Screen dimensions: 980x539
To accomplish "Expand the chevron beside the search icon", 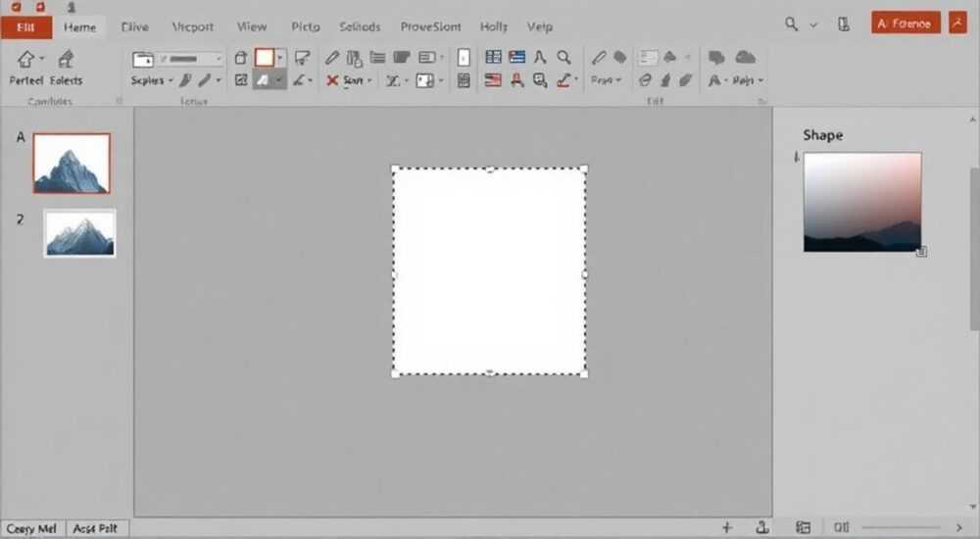I will (x=813, y=25).
